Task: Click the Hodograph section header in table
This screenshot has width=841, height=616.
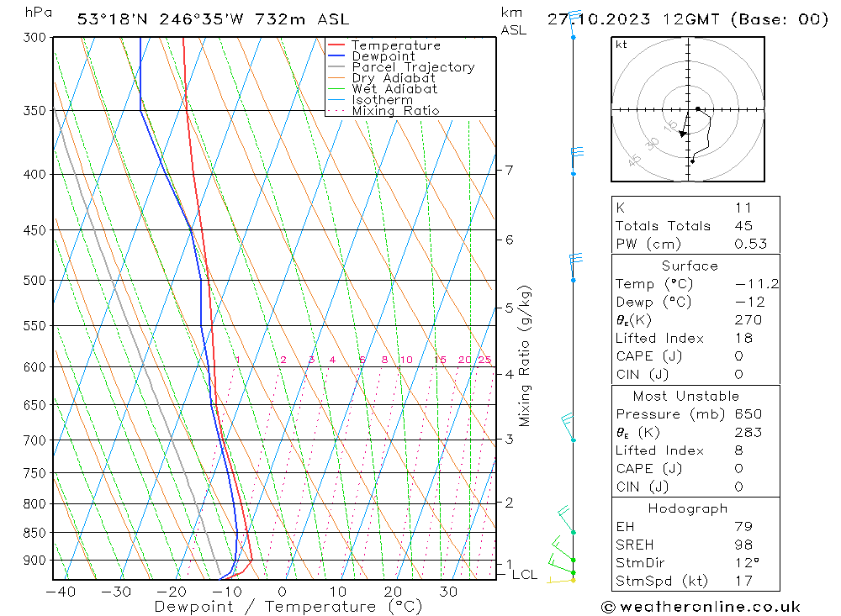Action: (689, 508)
